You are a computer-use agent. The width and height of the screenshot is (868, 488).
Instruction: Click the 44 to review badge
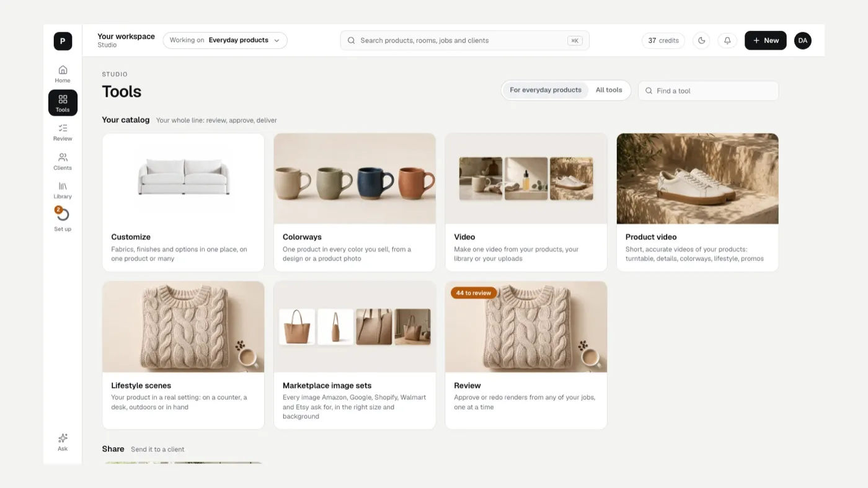[474, 293]
